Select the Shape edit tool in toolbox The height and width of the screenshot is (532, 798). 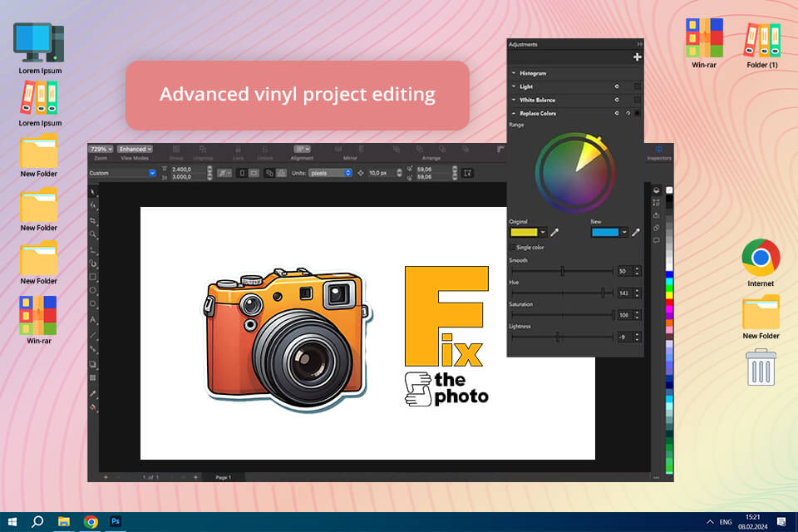pyautogui.click(x=92, y=204)
